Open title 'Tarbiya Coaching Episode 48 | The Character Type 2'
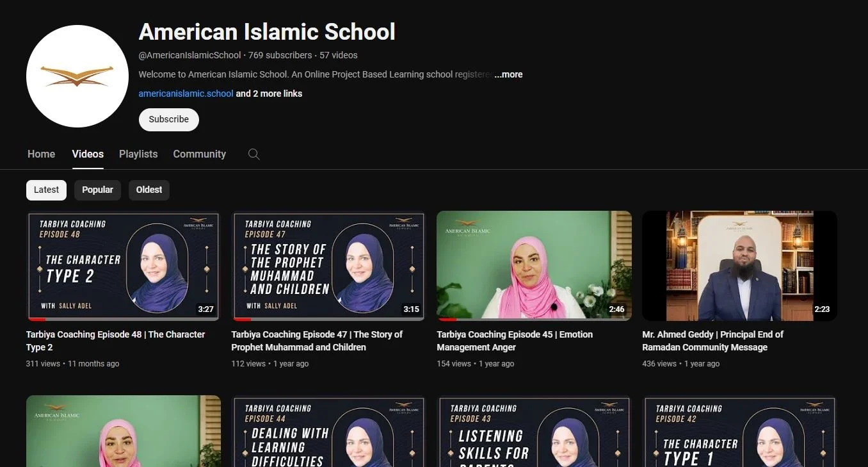This screenshot has width=868, height=467. (116, 341)
